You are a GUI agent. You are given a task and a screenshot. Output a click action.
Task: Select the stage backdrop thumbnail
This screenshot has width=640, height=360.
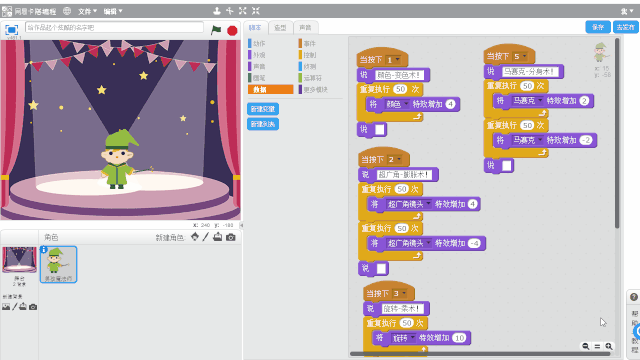click(19, 260)
